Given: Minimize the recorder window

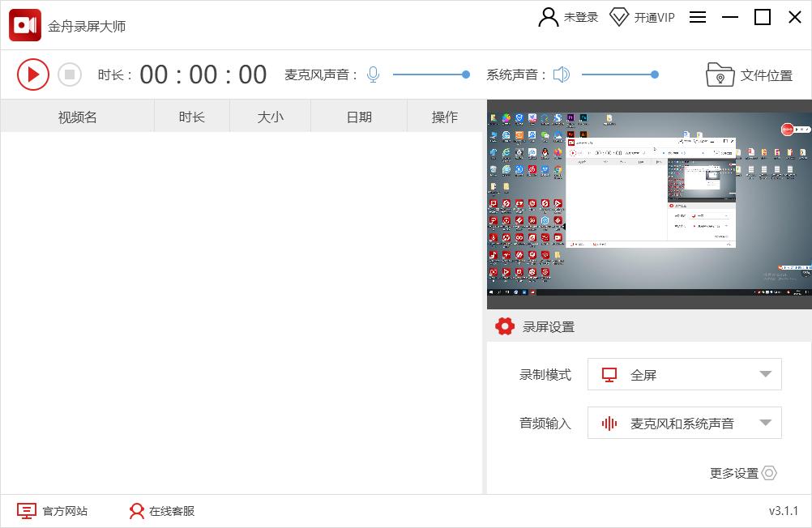Looking at the screenshot, I should click(730, 17).
